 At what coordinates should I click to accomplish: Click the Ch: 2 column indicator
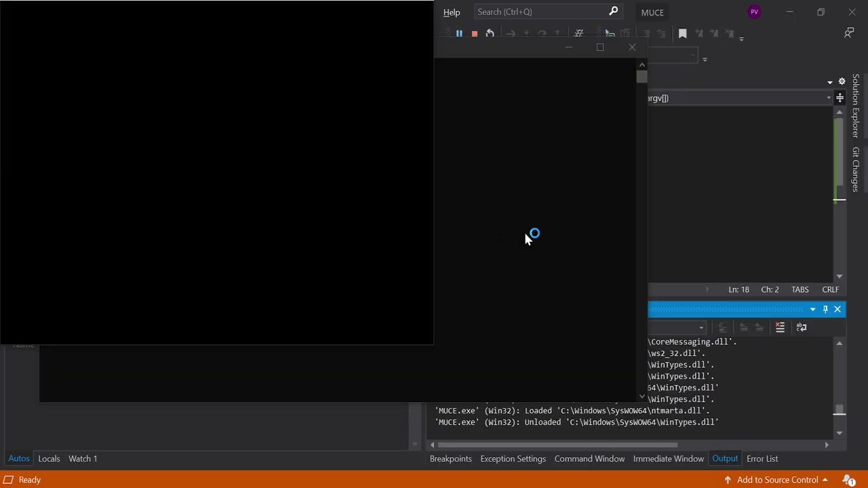pos(770,289)
